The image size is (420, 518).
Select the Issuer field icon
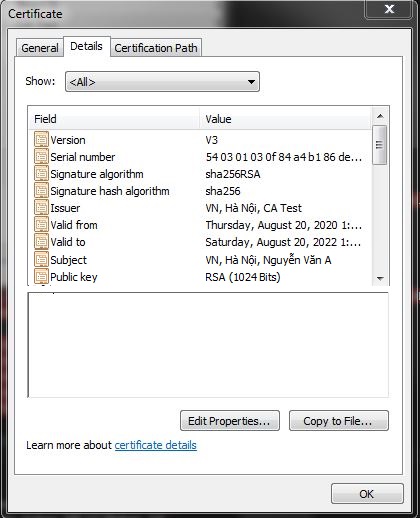(x=41, y=208)
